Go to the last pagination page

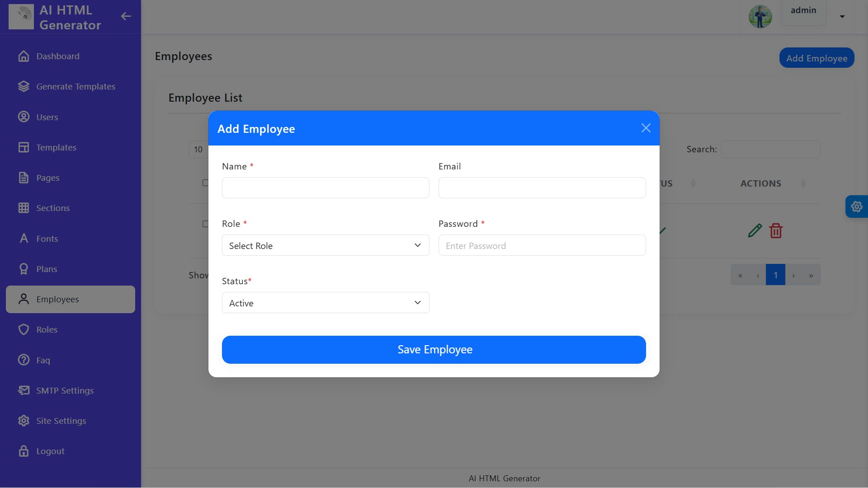(x=811, y=275)
